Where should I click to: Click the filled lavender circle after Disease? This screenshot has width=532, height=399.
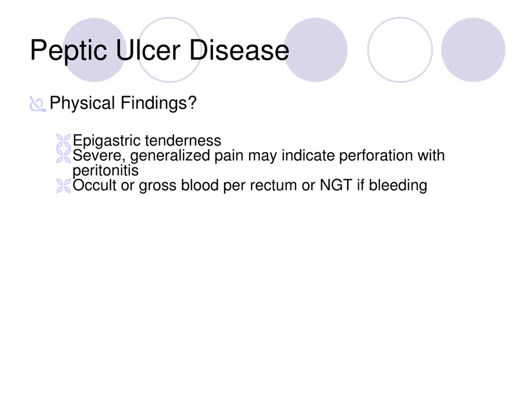point(315,50)
